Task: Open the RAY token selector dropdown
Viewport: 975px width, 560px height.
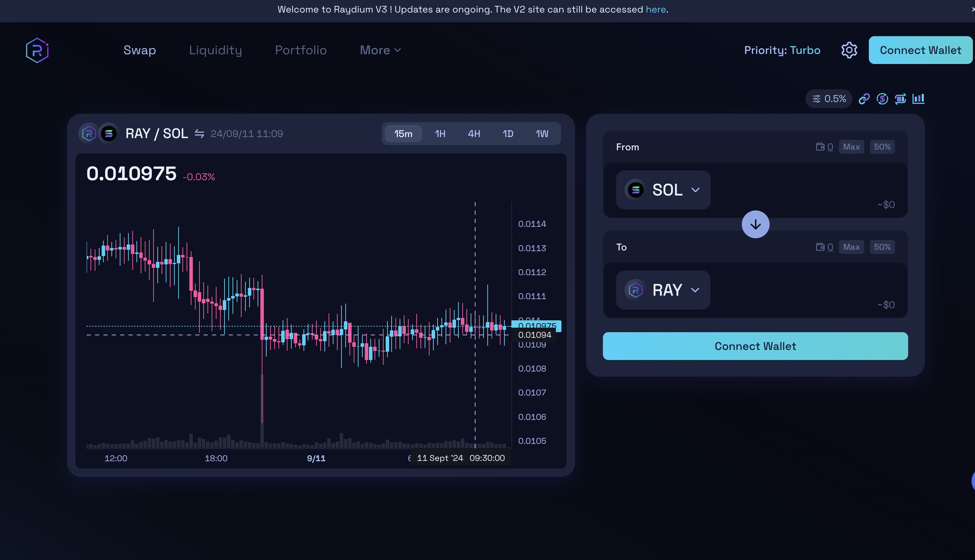Action: point(663,290)
